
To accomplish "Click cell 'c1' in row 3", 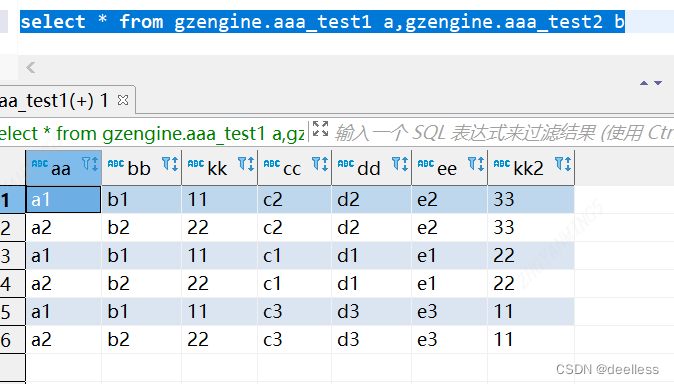I will [x=294, y=255].
